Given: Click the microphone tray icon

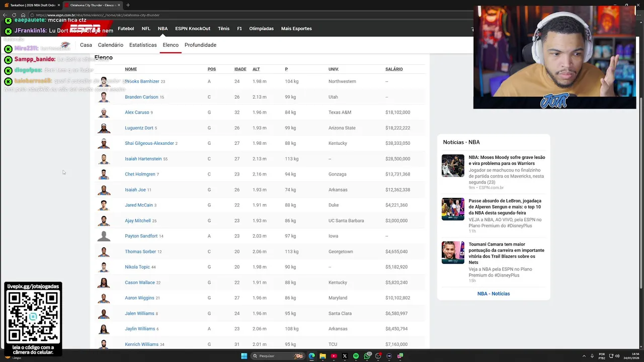Looking at the screenshot, I should tap(592, 356).
